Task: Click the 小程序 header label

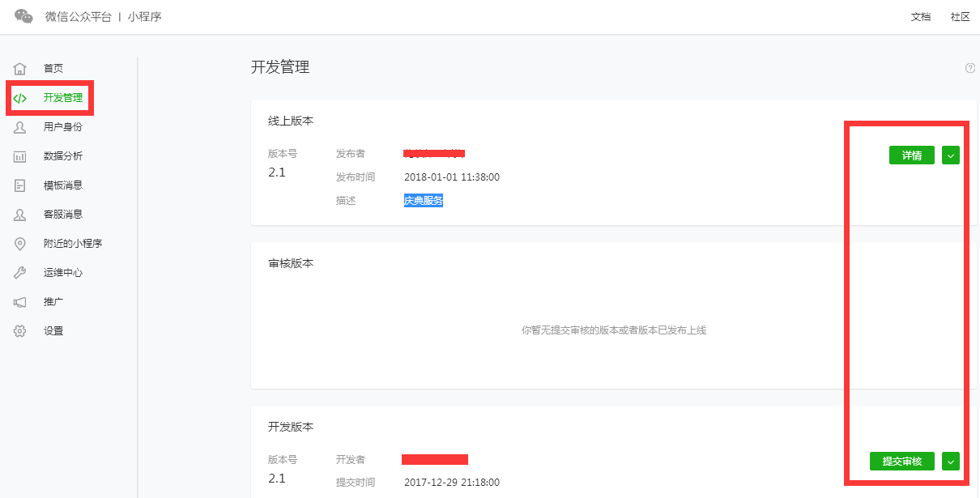Action: (144, 17)
